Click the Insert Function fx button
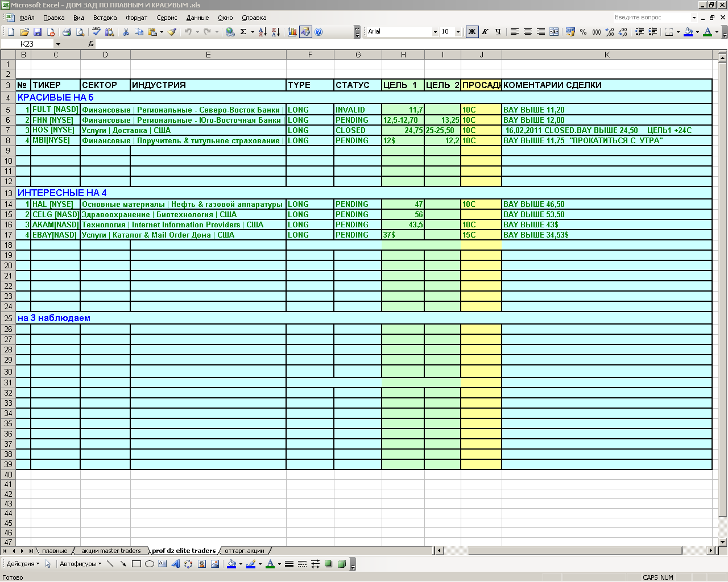Image resolution: width=728 pixels, height=582 pixels. pos(91,44)
